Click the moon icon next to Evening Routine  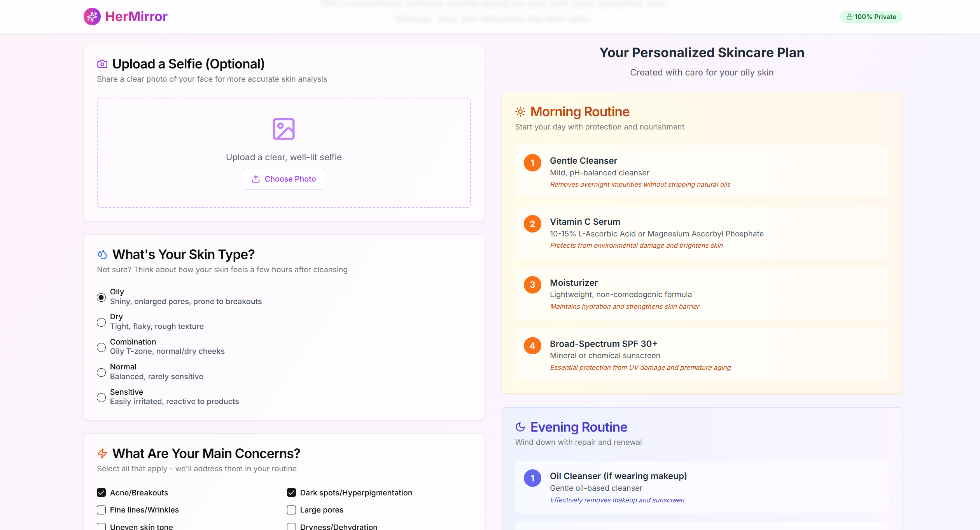[520, 427]
